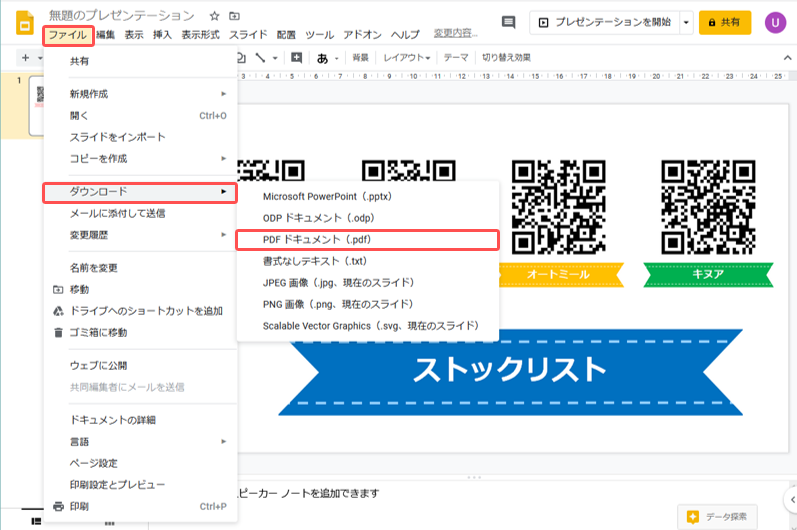Download as Scalable Vector Graphics (.svg)
This screenshot has width=797, height=530.
(368, 326)
